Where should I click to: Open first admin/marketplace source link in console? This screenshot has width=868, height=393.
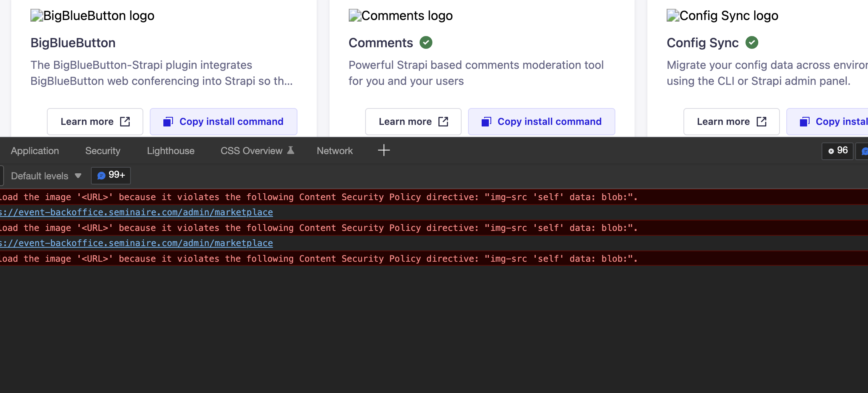click(x=137, y=212)
